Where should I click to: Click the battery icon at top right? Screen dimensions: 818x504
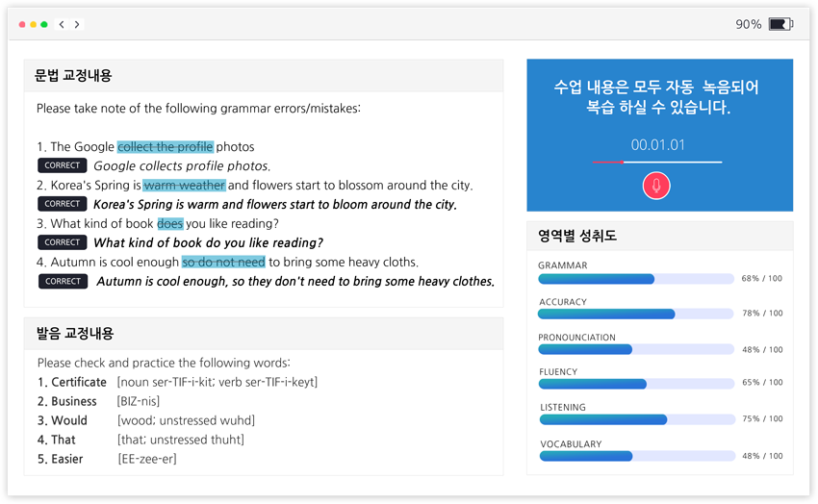pyautogui.click(x=781, y=24)
